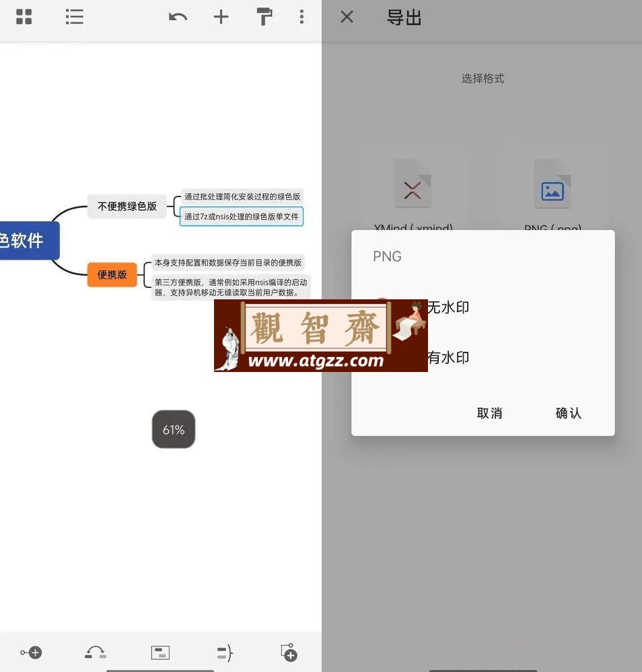642x672 pixels.
Task: Open the three-dot more menu
Action: pos(302,17)
